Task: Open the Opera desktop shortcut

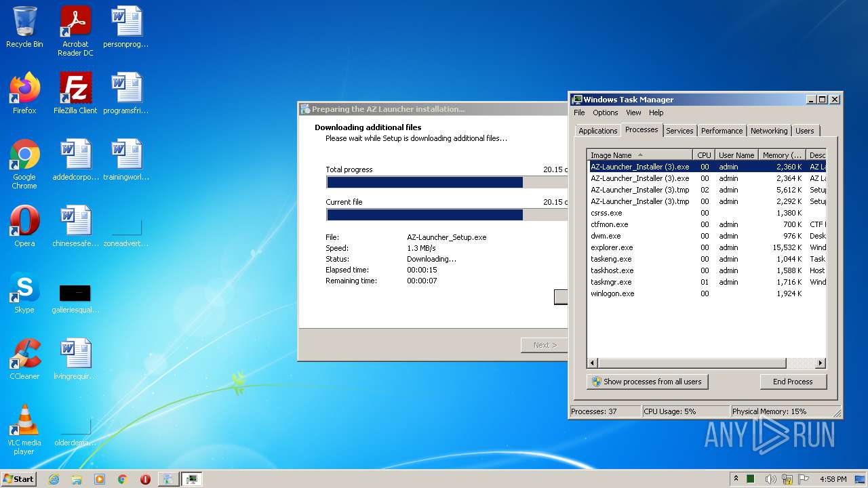Action: coord(24,226)
